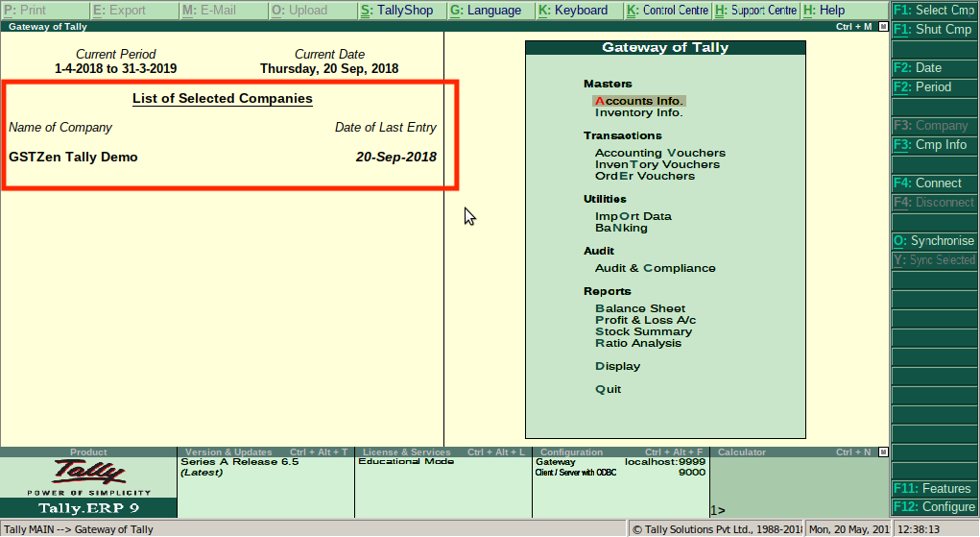The height and width of the screenshot is (537, 980).
Task: Click F3: Cmp Info button
Action: point(934,144)
